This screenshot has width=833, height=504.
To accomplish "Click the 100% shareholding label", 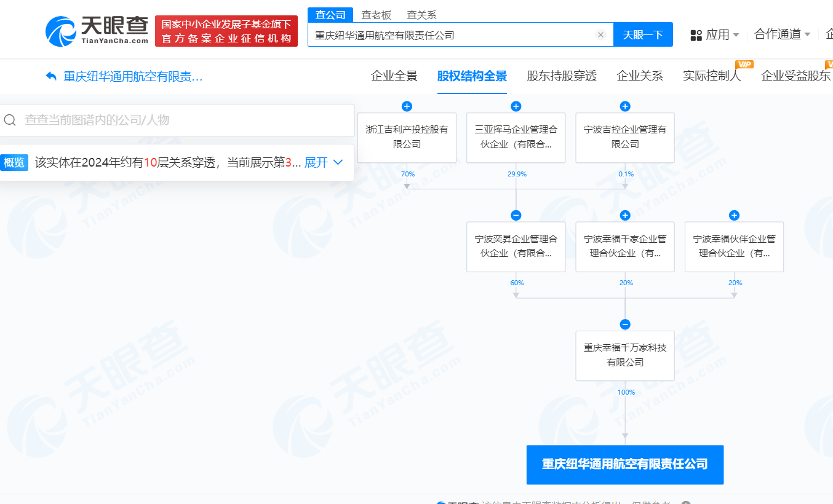I will point(626,392).
